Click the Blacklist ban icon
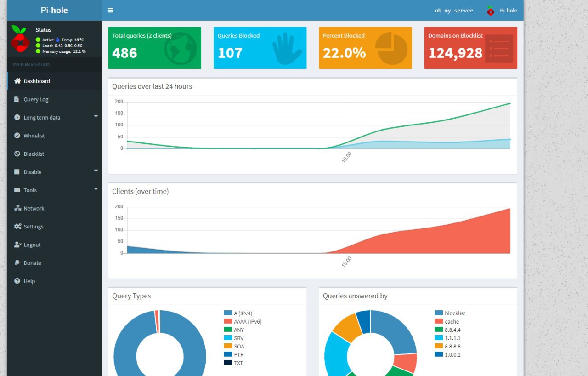The width and height of the screenshot is (588, 376). pos(17,154)
